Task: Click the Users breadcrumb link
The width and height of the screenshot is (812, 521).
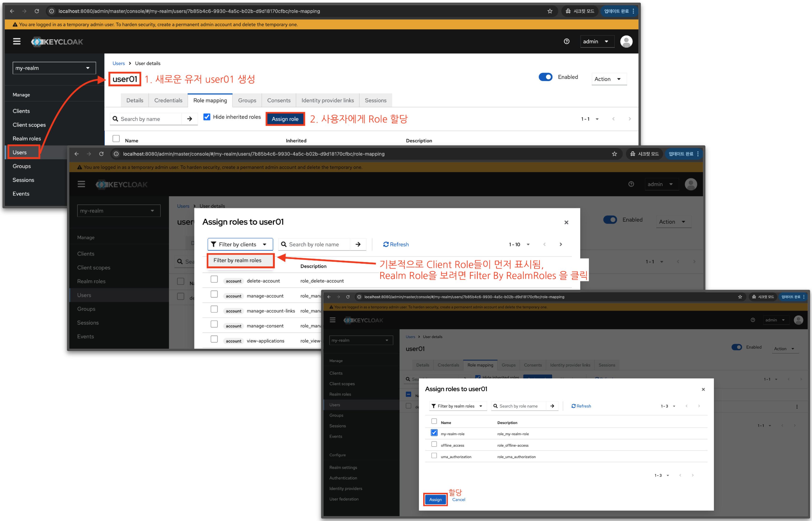Action: (118, 63)
